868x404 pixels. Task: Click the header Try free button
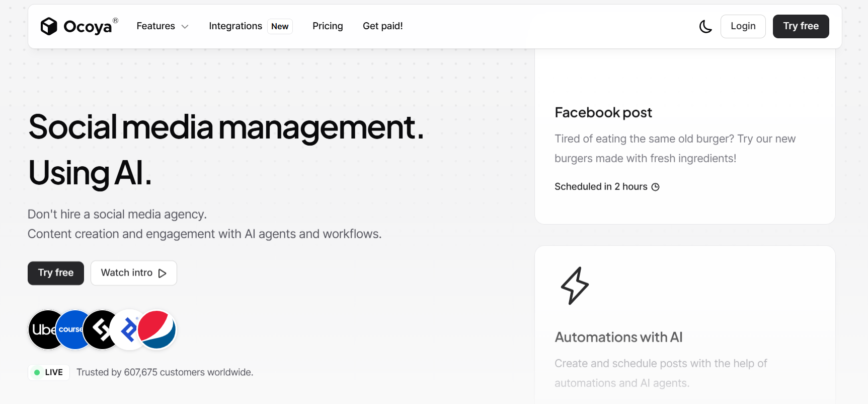[x=801, y=26]
